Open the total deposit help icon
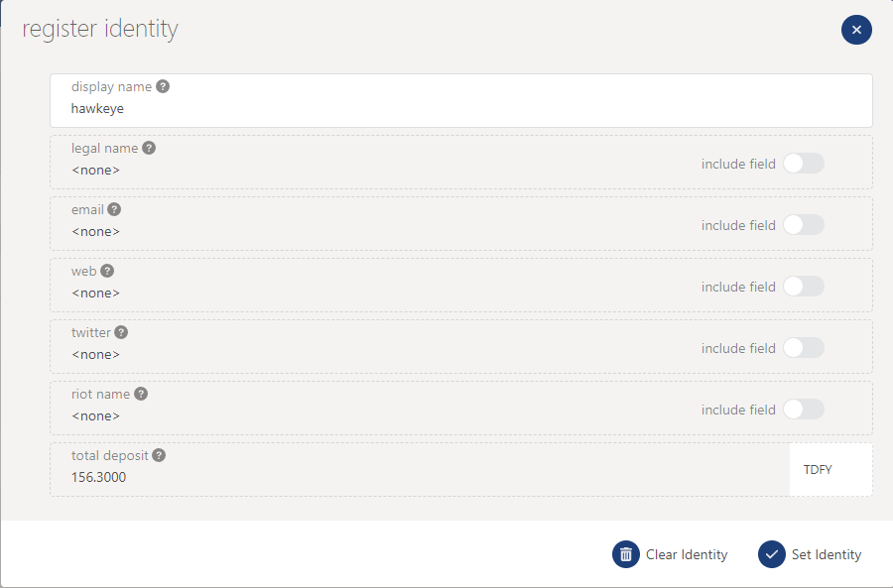 [159, 455]
